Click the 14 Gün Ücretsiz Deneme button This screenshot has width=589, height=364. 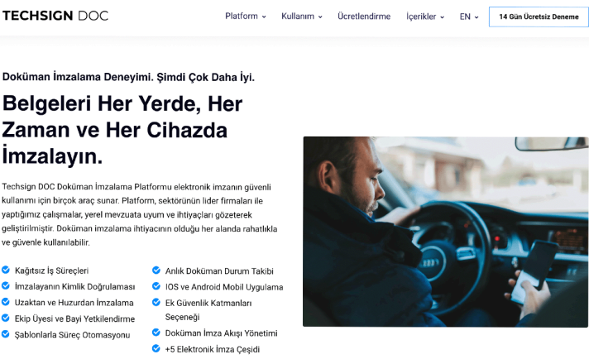click(539, 17)
